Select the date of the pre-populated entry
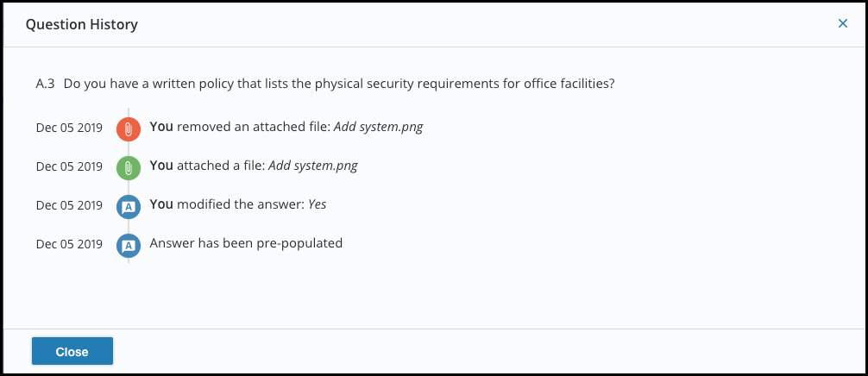 point(69,244)
